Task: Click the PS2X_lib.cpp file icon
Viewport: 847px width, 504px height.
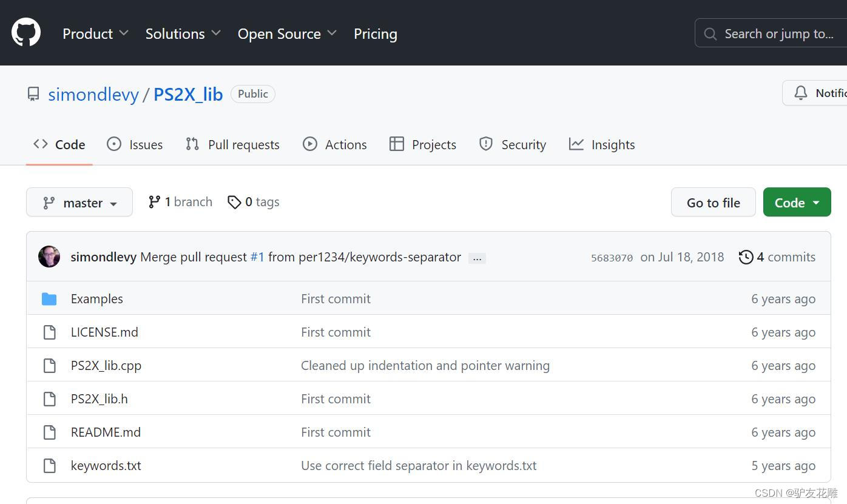Action: pos(49,366)
